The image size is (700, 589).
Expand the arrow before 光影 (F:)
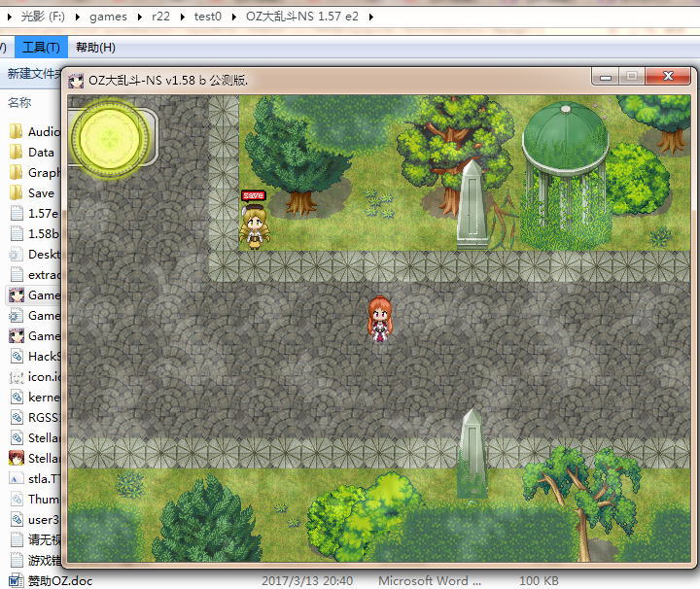click(x=10, y=17)
